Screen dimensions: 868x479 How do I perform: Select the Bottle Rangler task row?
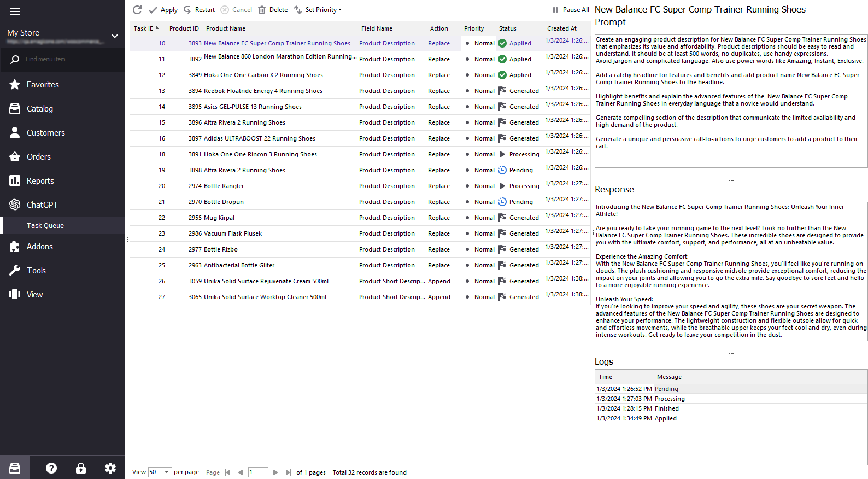[x=224, y=186]
